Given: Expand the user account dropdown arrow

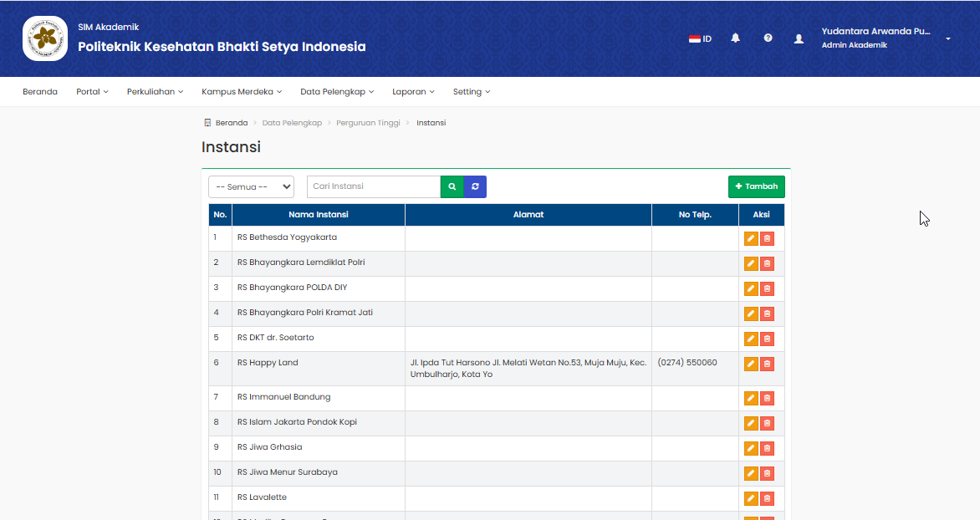Looking at the screenshot, I should coord(948,38).
